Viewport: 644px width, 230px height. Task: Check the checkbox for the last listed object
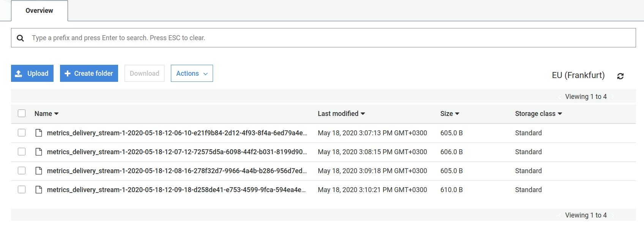pyautogui.click(x=22, y=189)
